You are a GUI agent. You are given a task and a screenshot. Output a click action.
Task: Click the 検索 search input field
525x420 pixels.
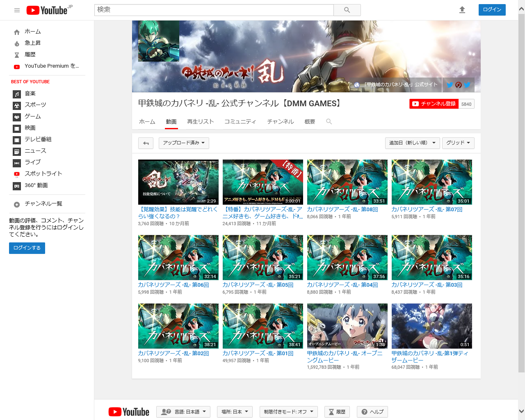pos(214,10)
